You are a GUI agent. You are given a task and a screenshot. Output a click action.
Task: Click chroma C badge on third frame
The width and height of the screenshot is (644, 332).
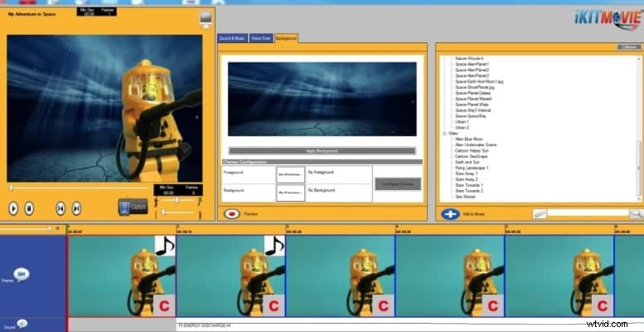384,305
